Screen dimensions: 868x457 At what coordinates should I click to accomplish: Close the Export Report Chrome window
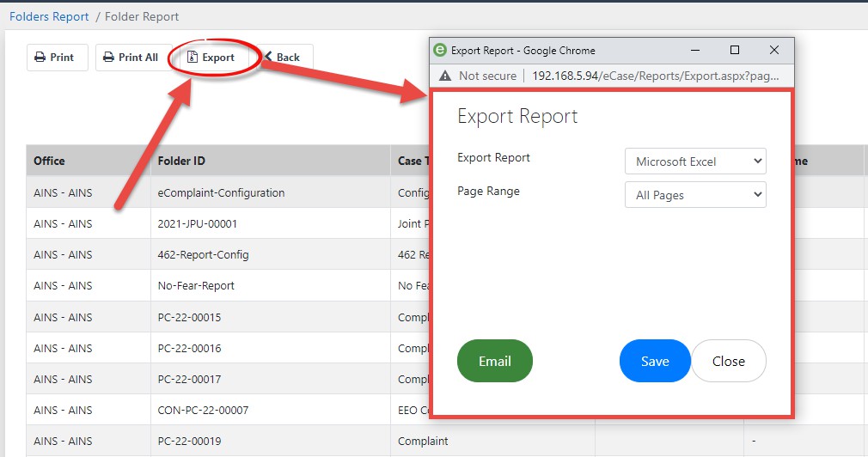774,51
